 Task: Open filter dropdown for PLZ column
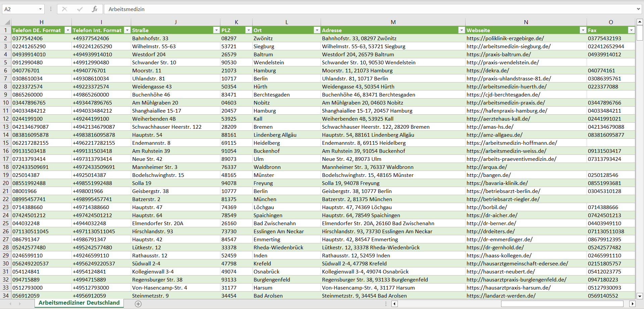coord(249,30)
